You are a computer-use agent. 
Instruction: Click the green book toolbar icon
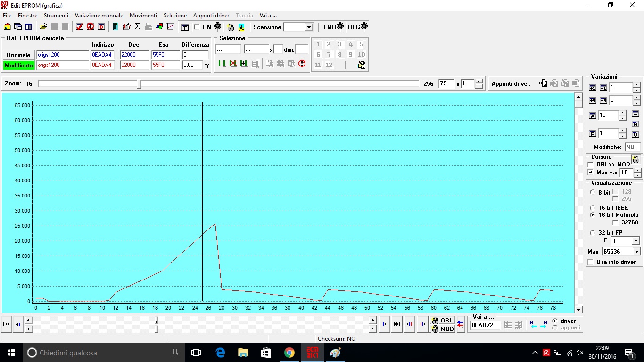click(x=116, y=27)
